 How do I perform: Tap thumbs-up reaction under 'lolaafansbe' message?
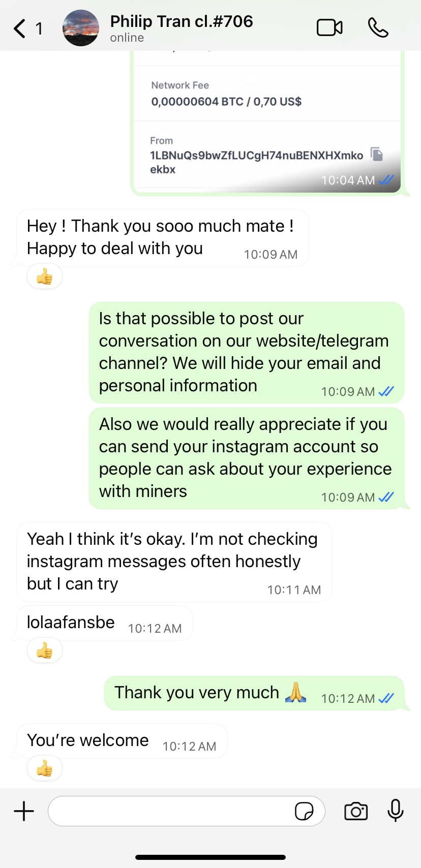tap(45, 650)
